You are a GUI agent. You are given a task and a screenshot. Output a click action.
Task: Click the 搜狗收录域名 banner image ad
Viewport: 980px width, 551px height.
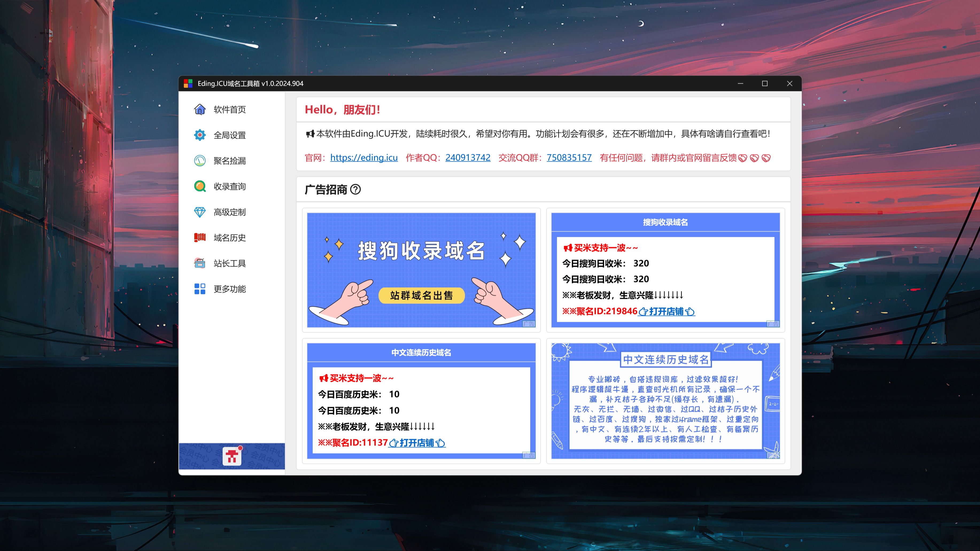(421, 270)
